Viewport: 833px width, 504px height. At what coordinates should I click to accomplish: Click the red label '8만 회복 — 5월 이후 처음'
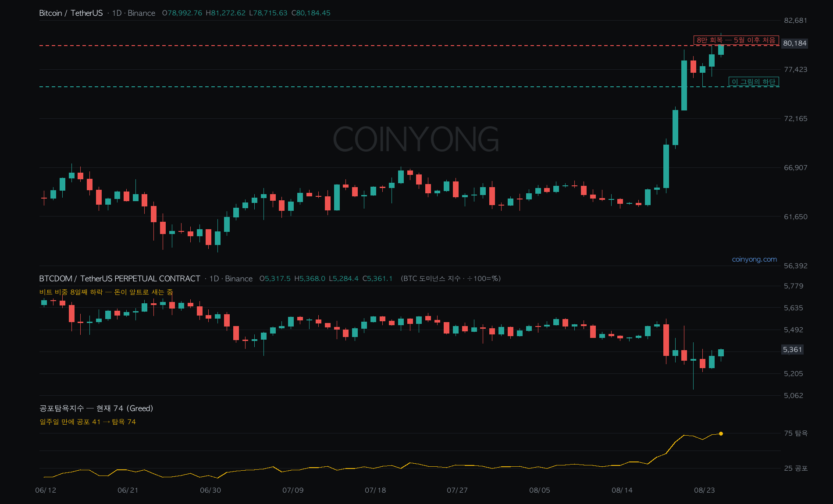coord(736,40)
